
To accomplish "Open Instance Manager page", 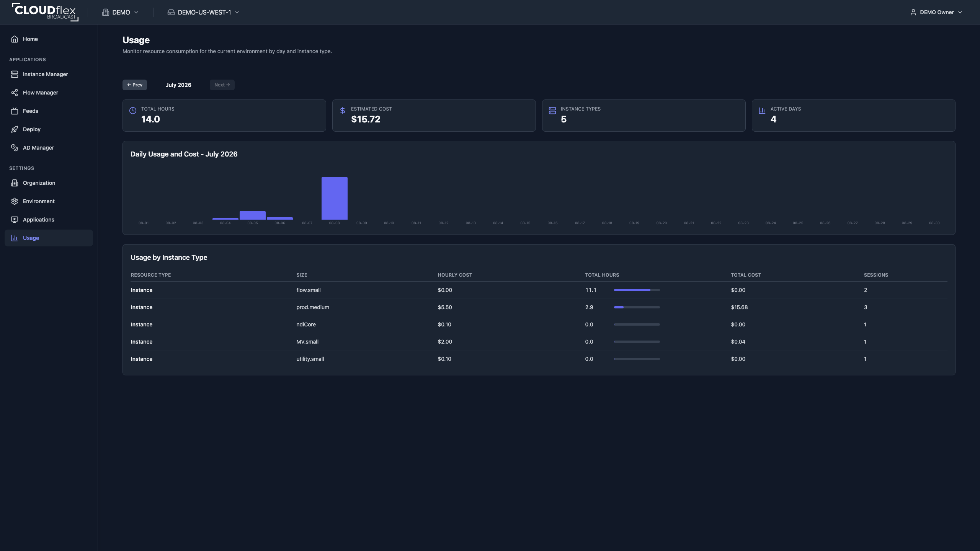I will pos(49,74).
